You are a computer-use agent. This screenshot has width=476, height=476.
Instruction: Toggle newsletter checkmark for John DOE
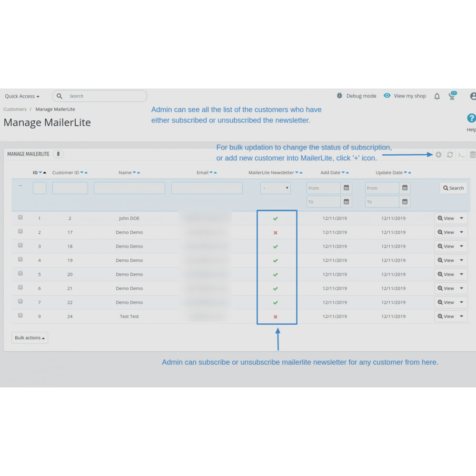(275, 218)
